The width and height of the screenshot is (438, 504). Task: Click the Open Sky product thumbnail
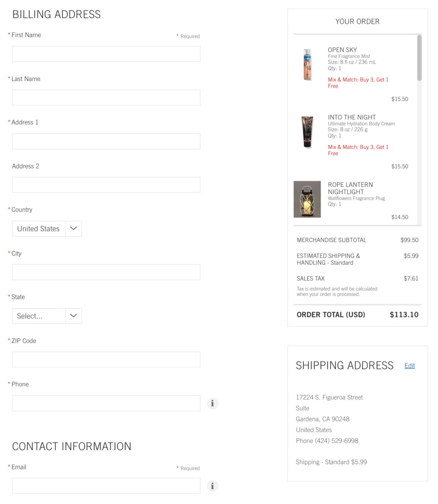click(307, 64)
